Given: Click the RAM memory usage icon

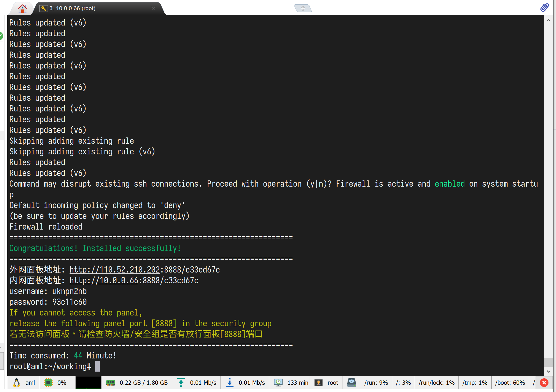Looking at the screenshot, I should click(x=110, y=383).
